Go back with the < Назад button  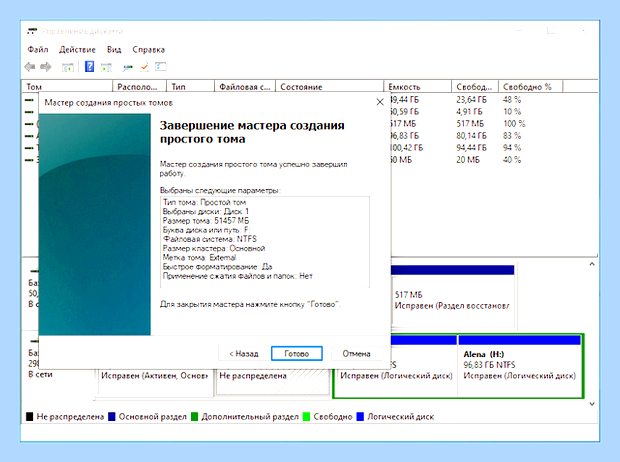[x=244, y=354]
